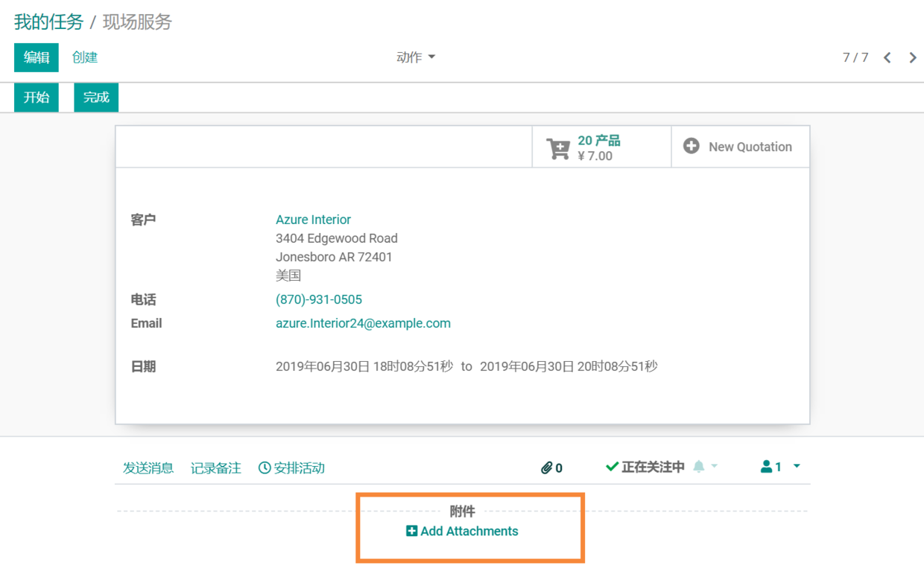Viewport: 924px width, 580px height.
Task: Click the New Quotation button
Action: [741, 147]
